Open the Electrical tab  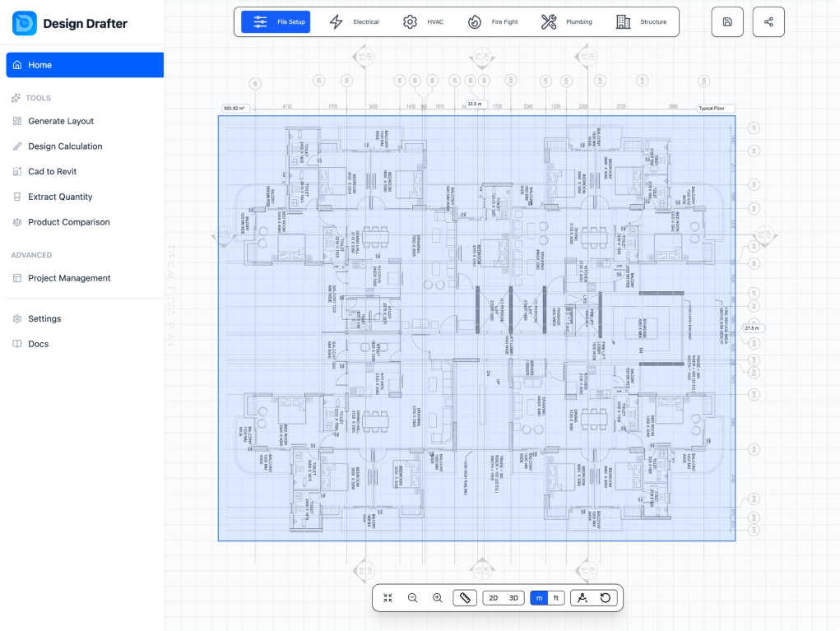click(x=355, y=22)
